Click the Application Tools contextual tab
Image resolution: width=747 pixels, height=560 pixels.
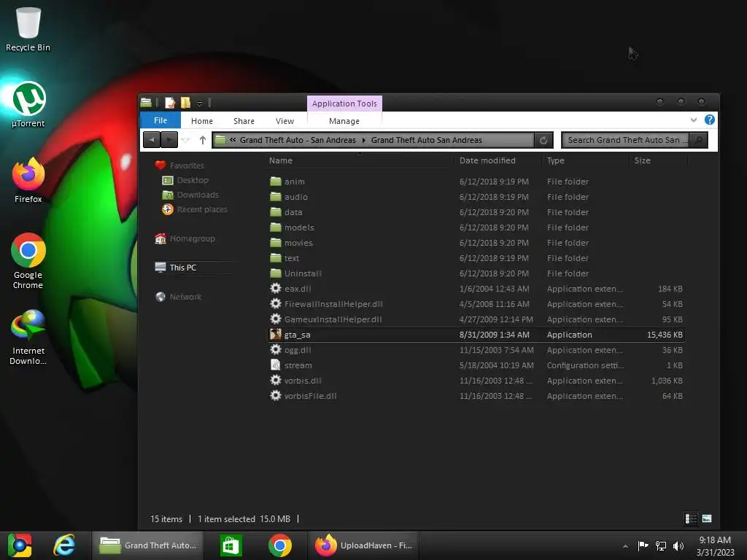point(344,104)
